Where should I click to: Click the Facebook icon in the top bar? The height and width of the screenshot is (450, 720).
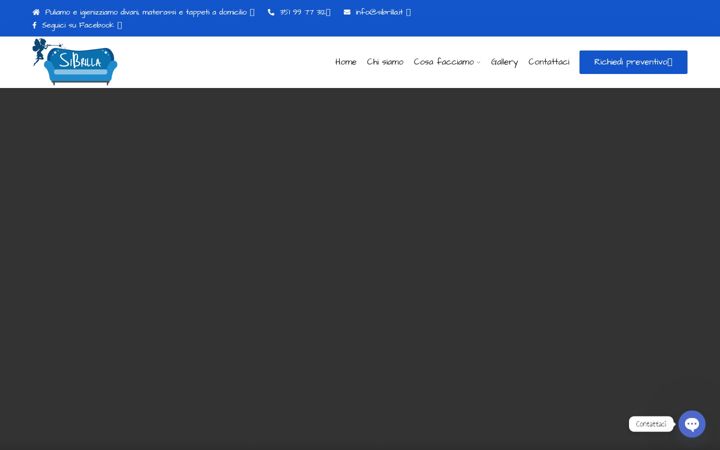pos(34,25)
